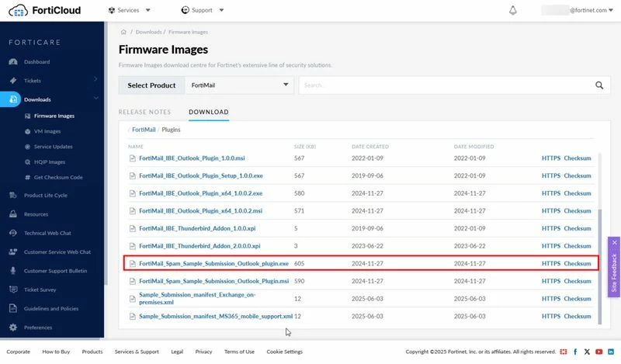
Task: Open Site Feedback panel
Action: [x=614, y=272]
